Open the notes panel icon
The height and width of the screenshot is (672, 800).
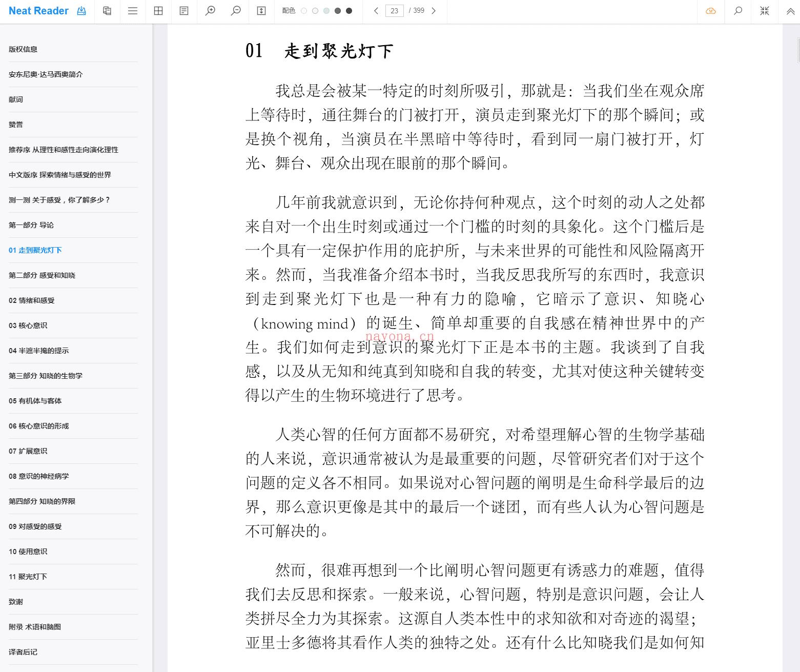184,11
